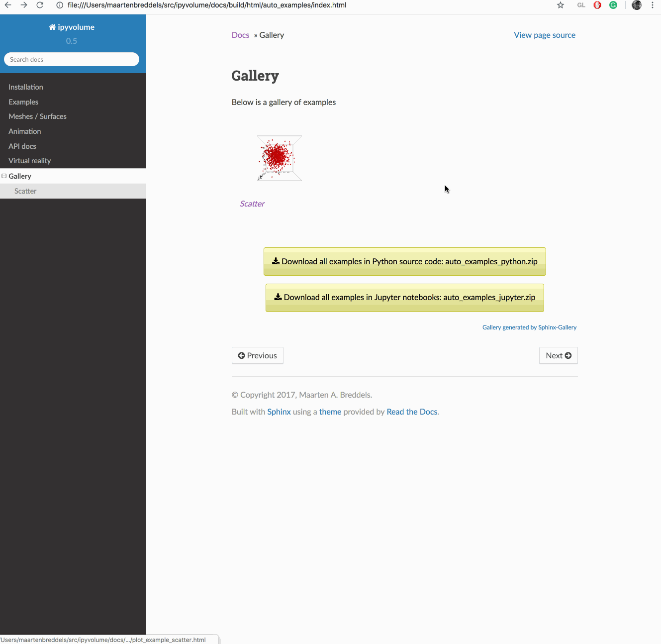Click the ipyvolume home link
This screenshot has width=661, height=644.
72,27
